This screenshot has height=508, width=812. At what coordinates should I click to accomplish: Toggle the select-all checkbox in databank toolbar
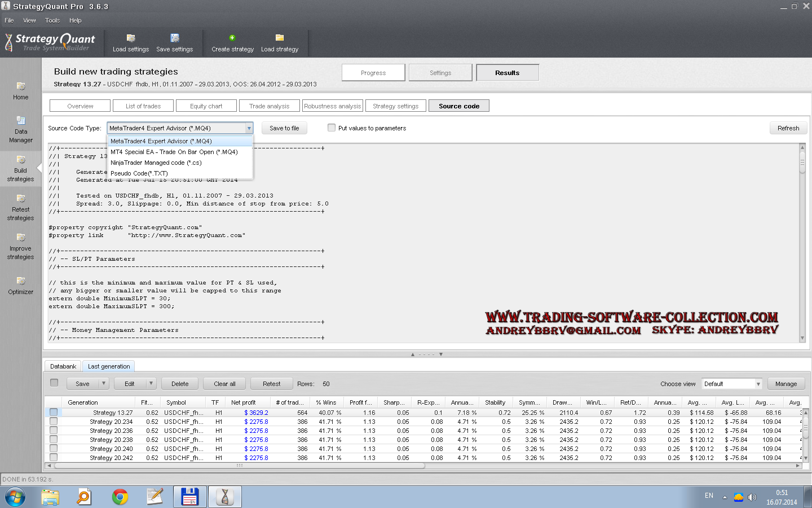(54, 383)
